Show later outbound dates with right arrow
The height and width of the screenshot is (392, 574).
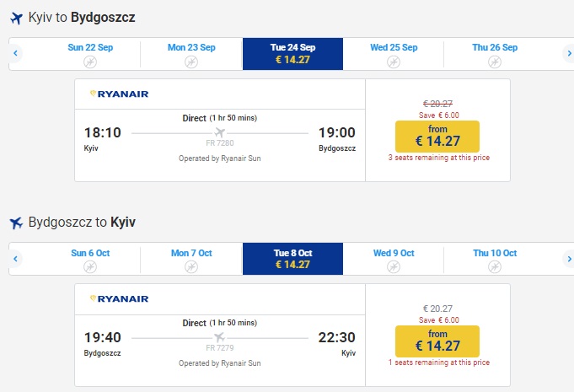[569, 54]
